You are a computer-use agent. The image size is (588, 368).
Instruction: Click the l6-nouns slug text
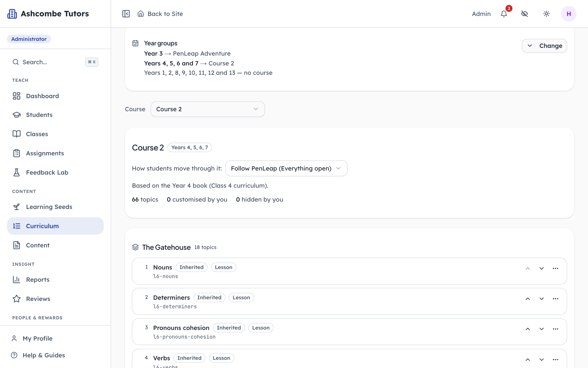(165, 276)
